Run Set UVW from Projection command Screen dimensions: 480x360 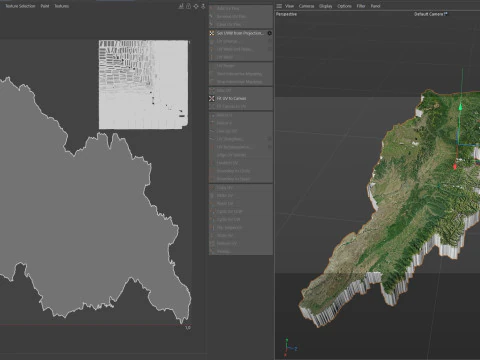pyautogui.click(x=240, y=33)
